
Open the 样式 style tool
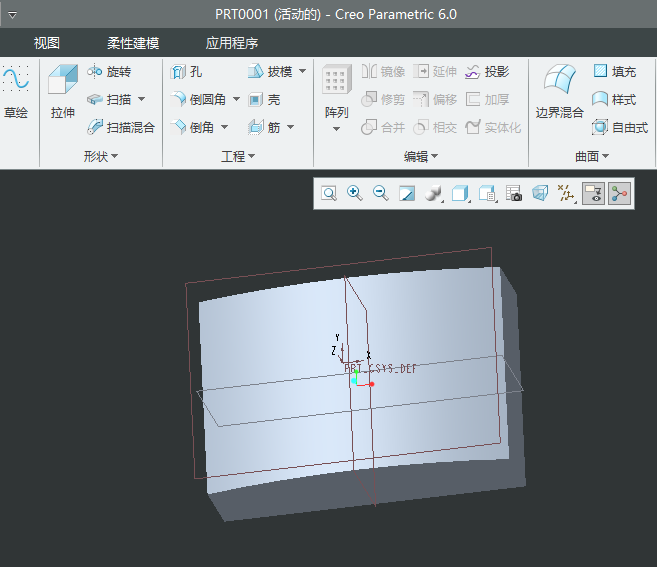[x=614, y=99]
